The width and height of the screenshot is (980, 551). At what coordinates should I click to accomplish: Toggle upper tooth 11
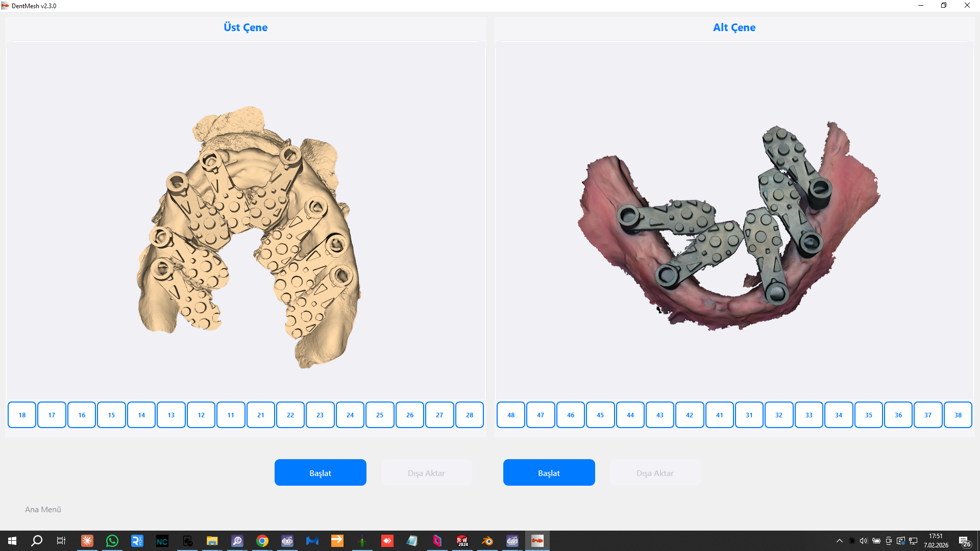pos(231,415)
